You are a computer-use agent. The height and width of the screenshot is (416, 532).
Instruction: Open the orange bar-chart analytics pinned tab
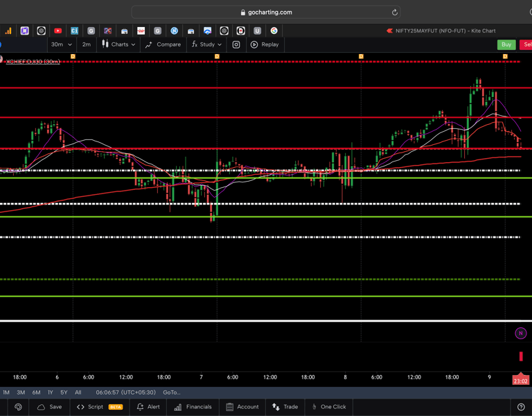coord(8,31)
